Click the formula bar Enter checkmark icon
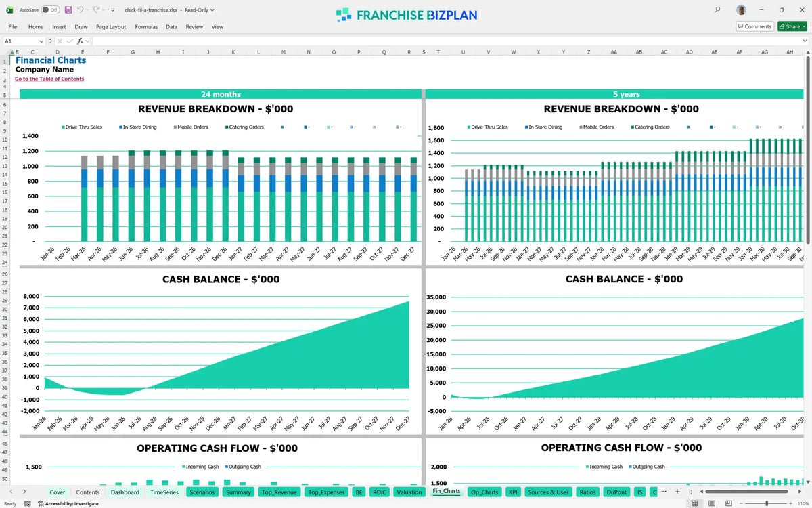 point(70,41)
